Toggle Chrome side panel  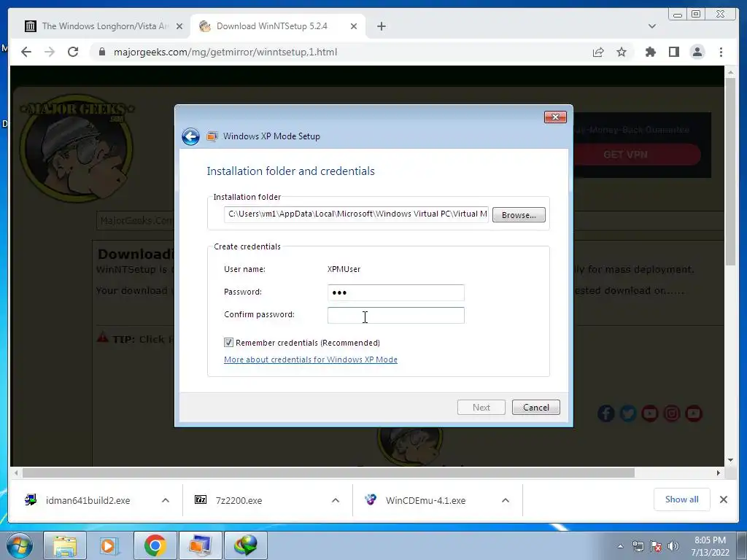pos(673,52)
